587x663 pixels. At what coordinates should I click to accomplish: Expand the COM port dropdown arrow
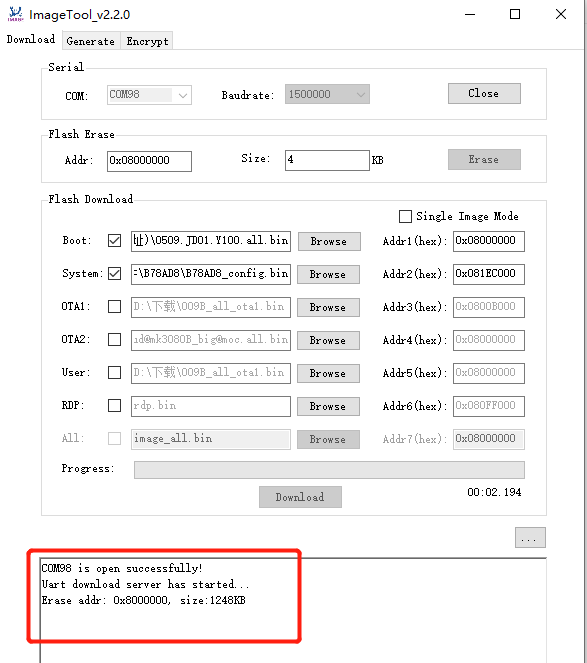pos(183,95)
